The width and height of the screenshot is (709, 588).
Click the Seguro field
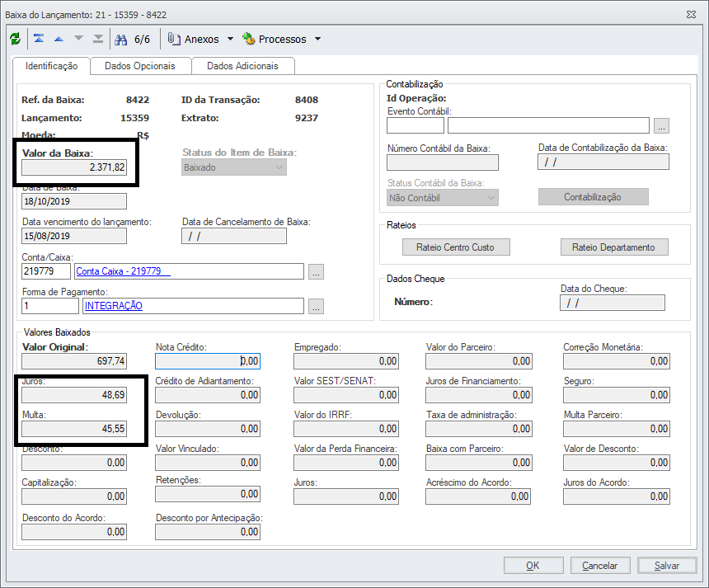click(617, 395)
